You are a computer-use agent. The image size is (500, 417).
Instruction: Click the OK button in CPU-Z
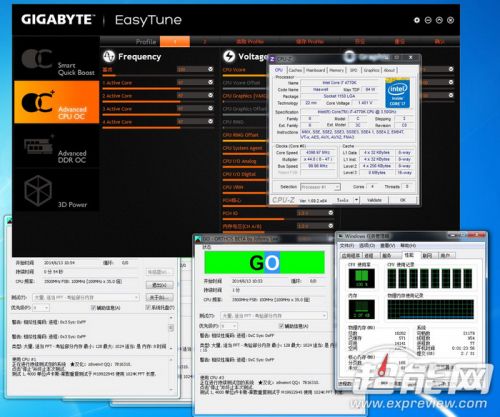(403, 200)
